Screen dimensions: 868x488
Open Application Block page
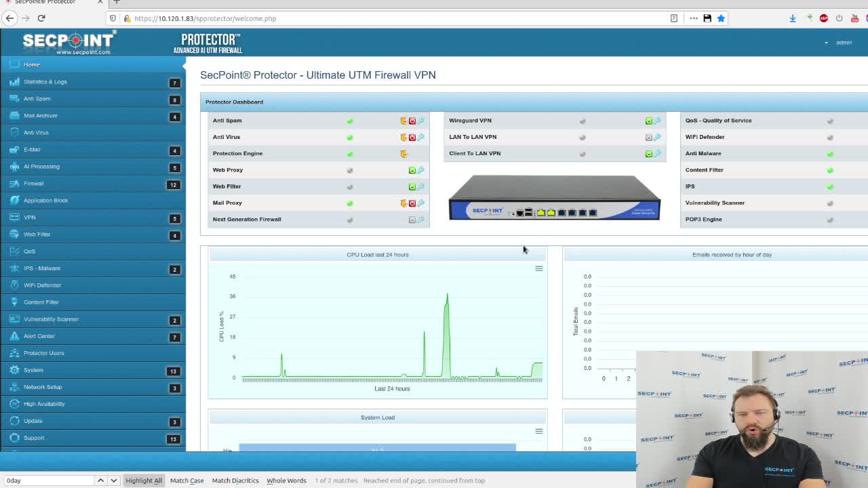(93, 201)
